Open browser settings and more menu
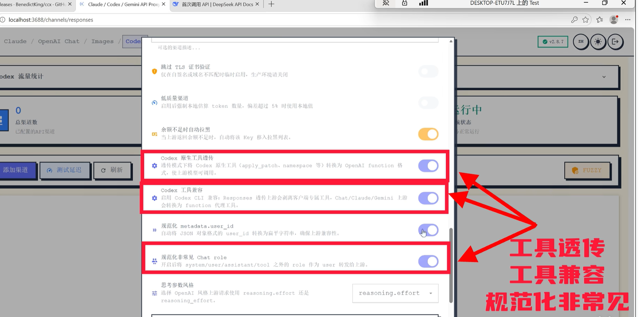This screenshot has height=317, width=644. [628, 20]
